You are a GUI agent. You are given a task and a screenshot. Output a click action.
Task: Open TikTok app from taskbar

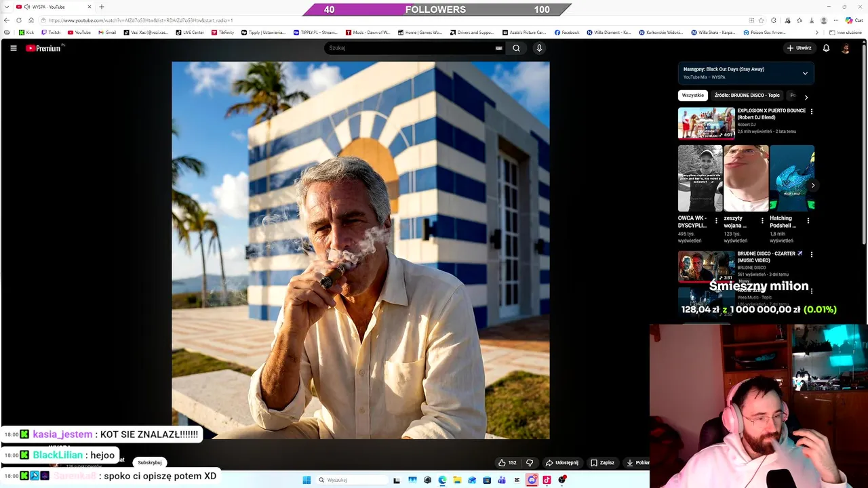(x=547, y=480)
